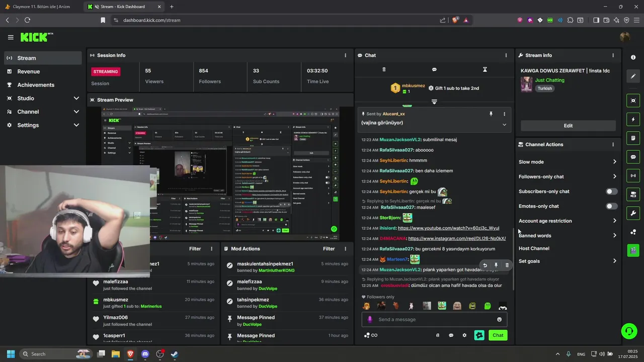Open Slow mode options arrow
The height and width of the screenshot is (362, 644).
[x=614, y=162]
